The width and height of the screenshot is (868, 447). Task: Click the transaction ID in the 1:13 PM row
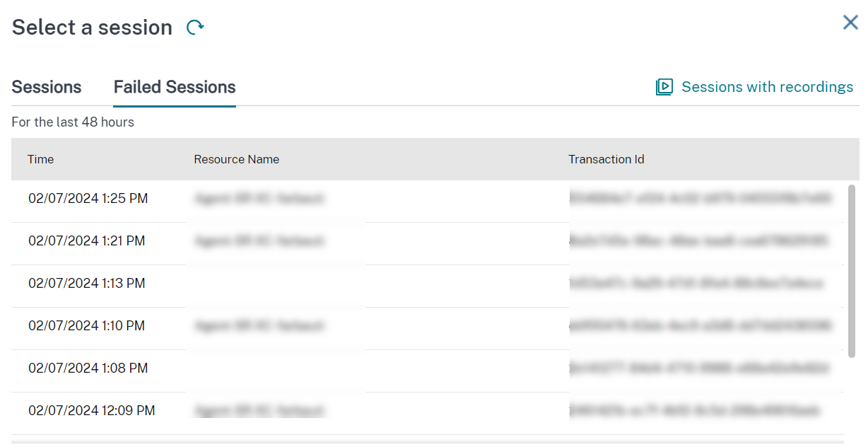point(696,284)
